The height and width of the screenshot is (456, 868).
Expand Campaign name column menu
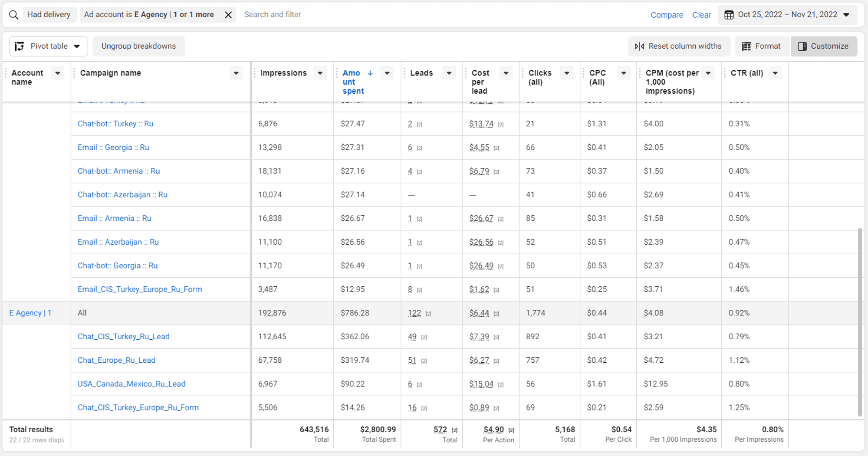[x=236, y=73]
